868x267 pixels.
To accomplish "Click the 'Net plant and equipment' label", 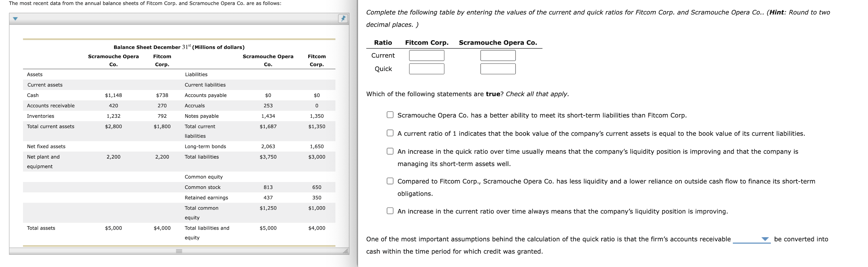I will [x=43, y=162].
